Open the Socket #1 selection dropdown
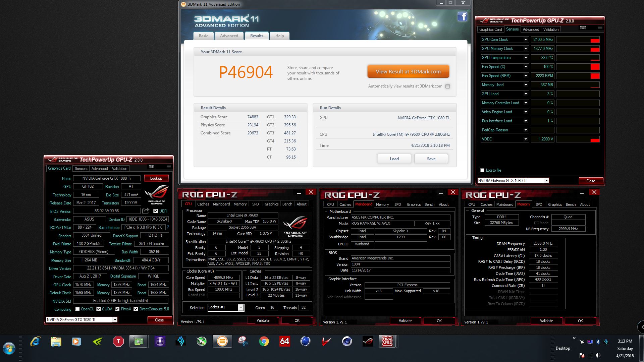Viewport: 644px width, 362px height. tap(240, 307)
